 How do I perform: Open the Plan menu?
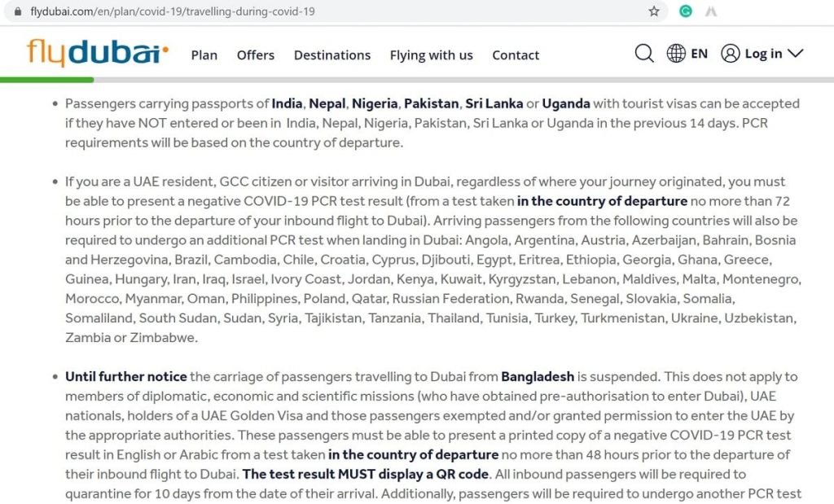[204, 55]
